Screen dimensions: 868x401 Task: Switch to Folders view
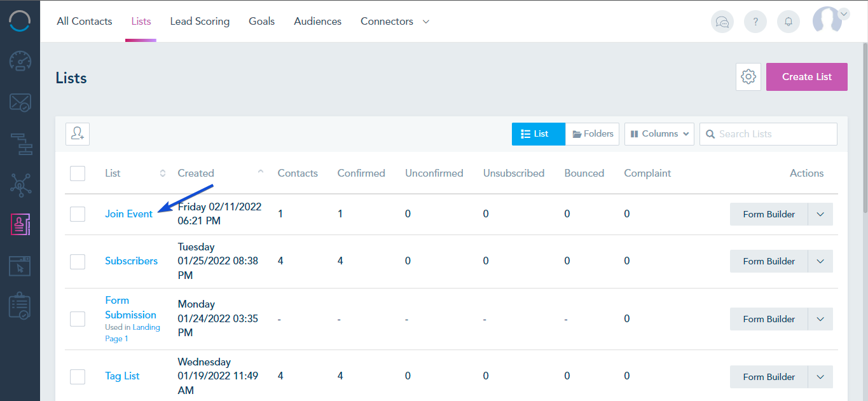(592, 134)
